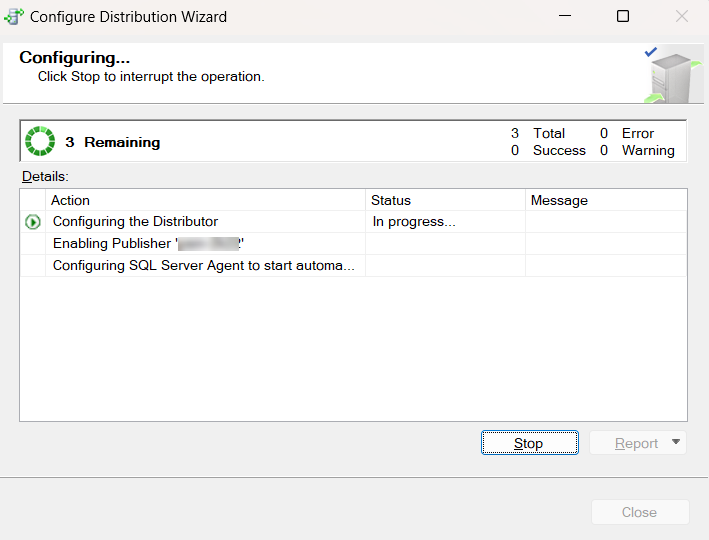Click the Close button at the bottom
This screenshot has width=709, height=540.
pyautogui.click(x=640, y=512)
